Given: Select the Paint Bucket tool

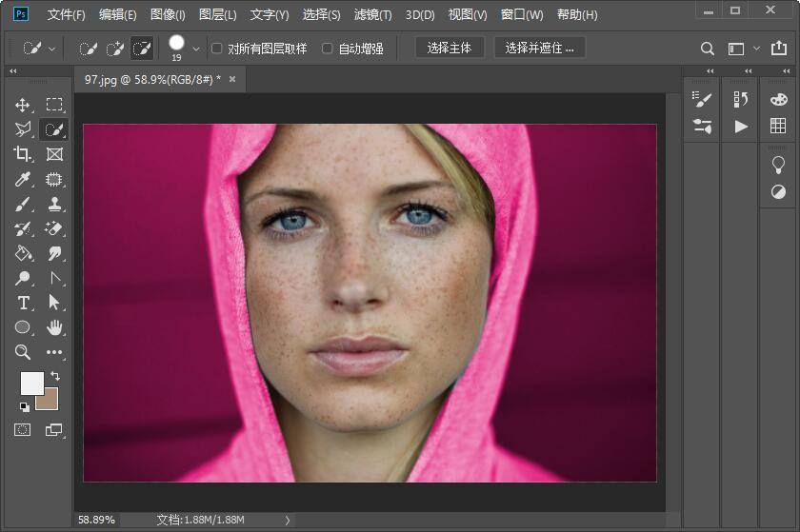Looking at the screenshot, I should click(23, 253).
